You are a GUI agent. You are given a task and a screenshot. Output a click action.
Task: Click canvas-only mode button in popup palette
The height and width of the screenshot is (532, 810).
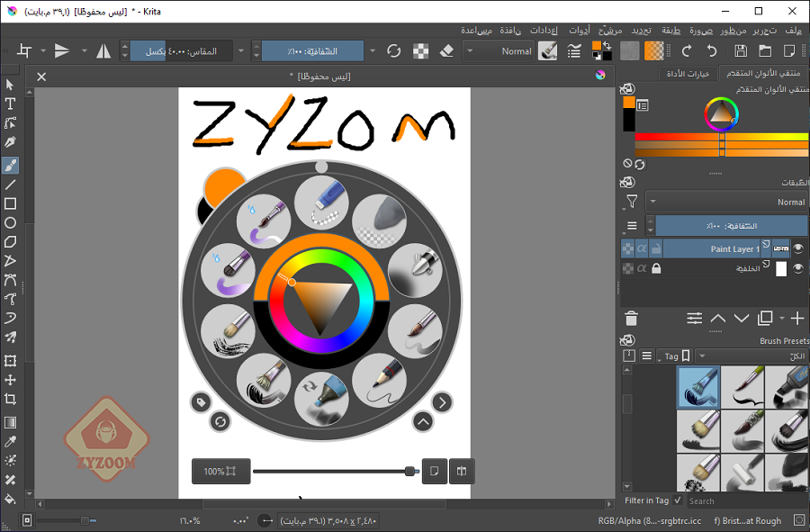point(435,471)
